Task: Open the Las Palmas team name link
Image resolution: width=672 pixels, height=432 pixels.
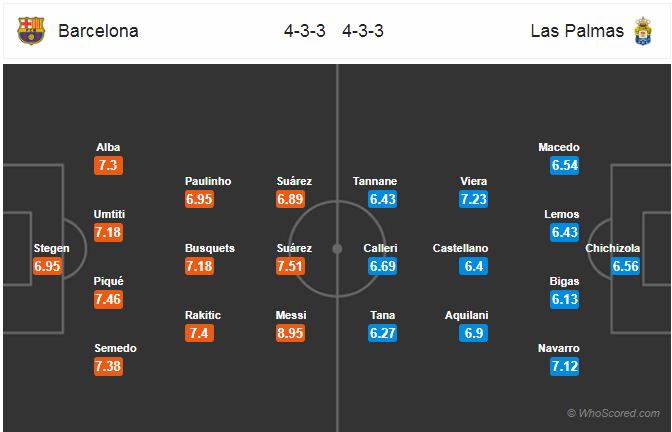Action: (577, 31)
